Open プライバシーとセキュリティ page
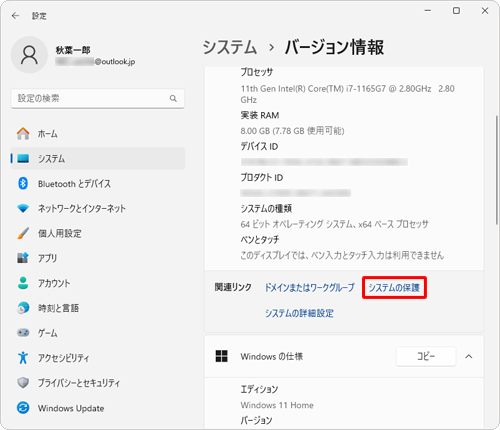This screenshot has height=430, width=500. point(98,383)
